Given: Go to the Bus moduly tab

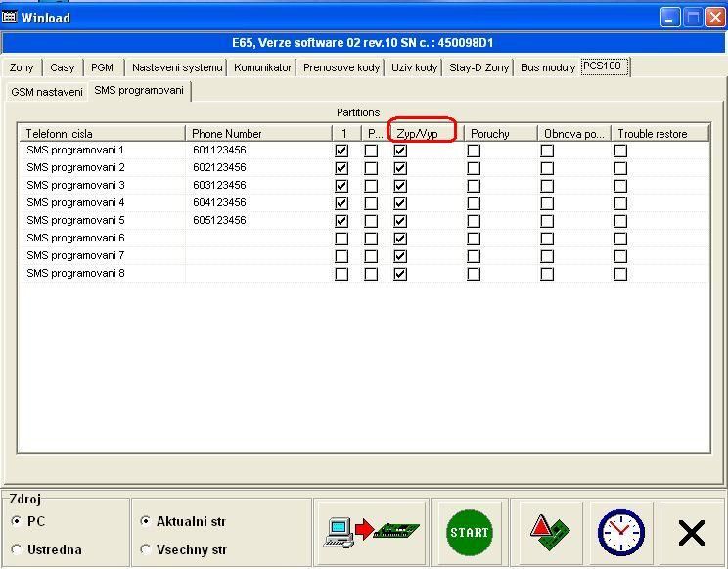Looking at the screenshot, I should point(547,67).
